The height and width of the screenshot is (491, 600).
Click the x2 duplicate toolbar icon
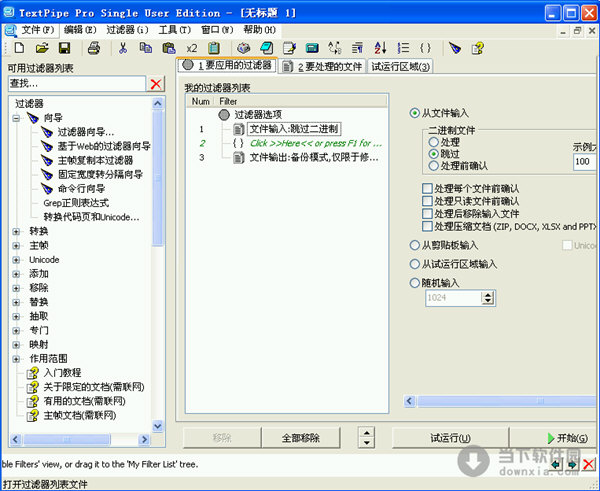(192, 49)
